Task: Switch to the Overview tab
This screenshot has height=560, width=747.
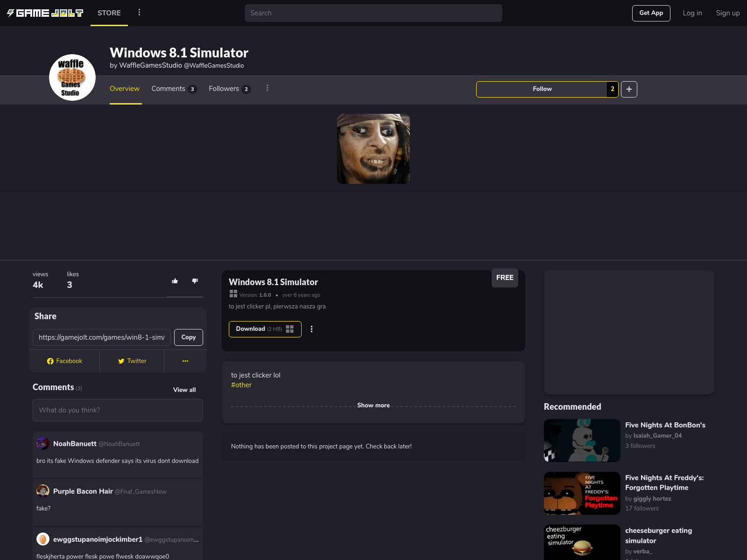Action: click(x=125, y=89)
